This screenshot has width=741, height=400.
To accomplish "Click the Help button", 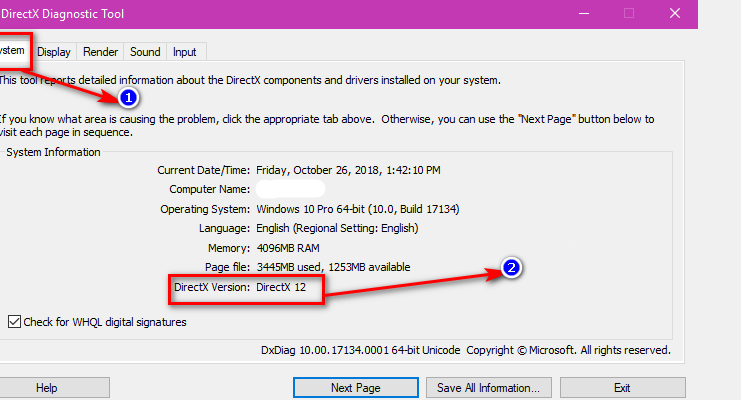I will (46, 388).
